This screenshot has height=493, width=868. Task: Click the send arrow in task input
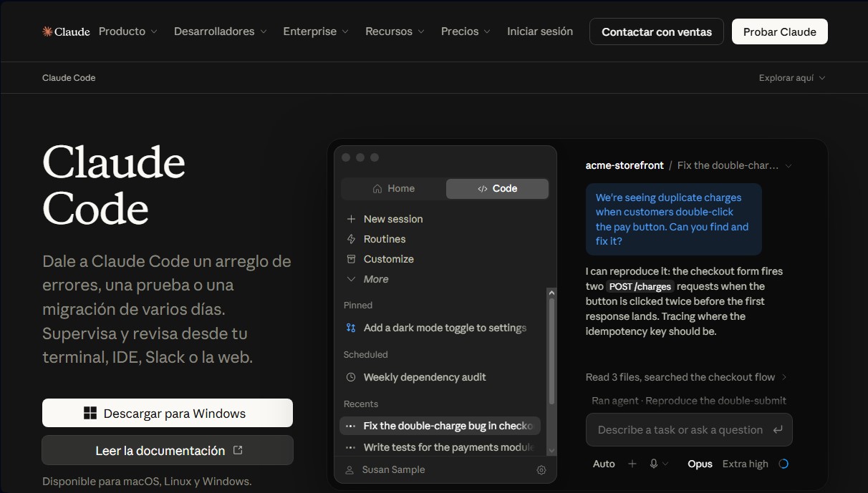(x=778, y=430)
